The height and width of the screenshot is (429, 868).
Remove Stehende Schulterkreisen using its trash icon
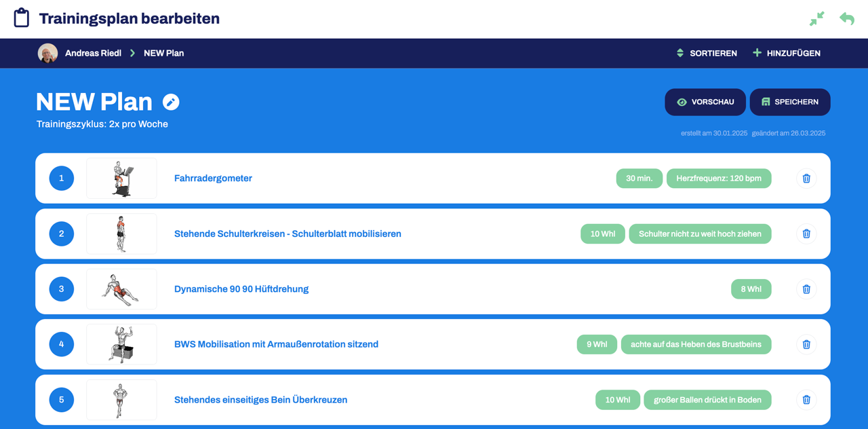[806, 234]
